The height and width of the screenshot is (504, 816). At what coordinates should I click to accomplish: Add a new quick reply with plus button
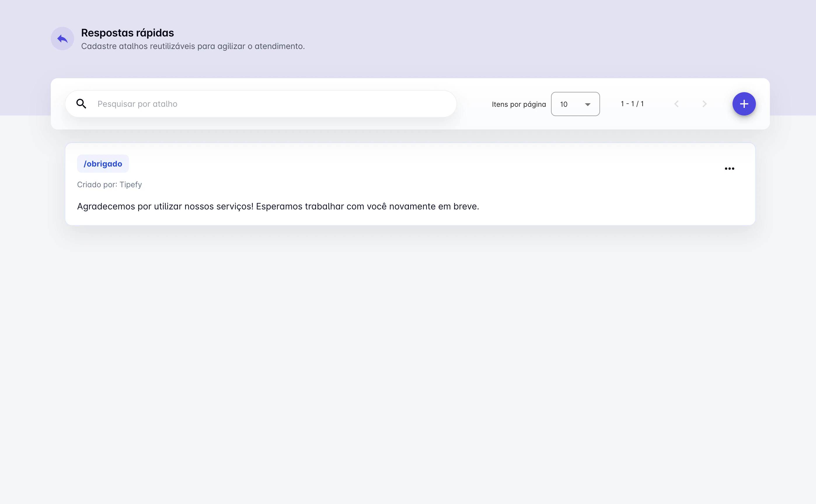744,104
